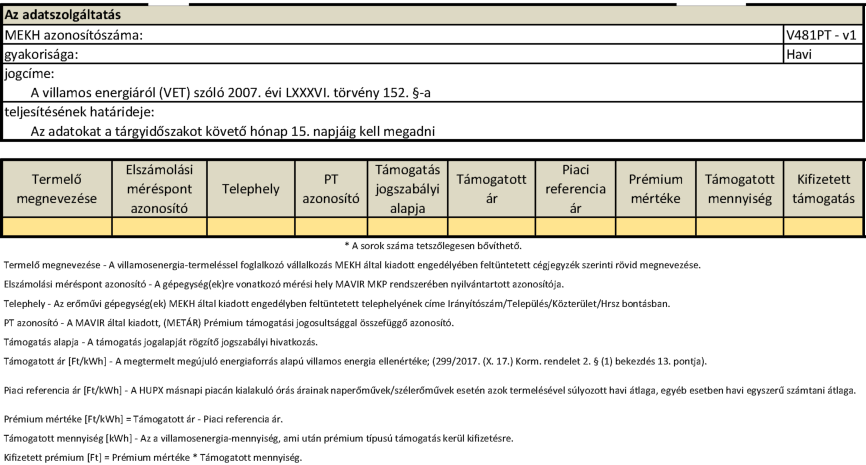Click the 'gyakorisága:' row label
Image resolution: width=866 pixels, height=465 pixels.
point(41,55)
